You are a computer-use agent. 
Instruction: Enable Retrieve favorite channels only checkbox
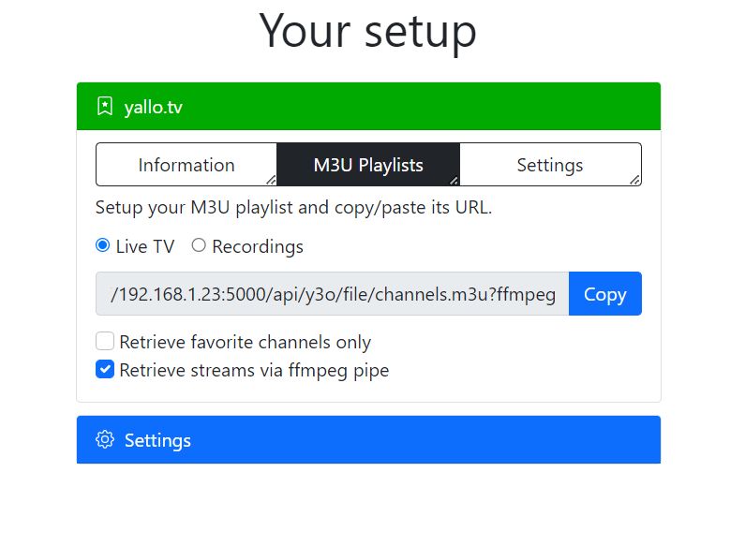105,341
